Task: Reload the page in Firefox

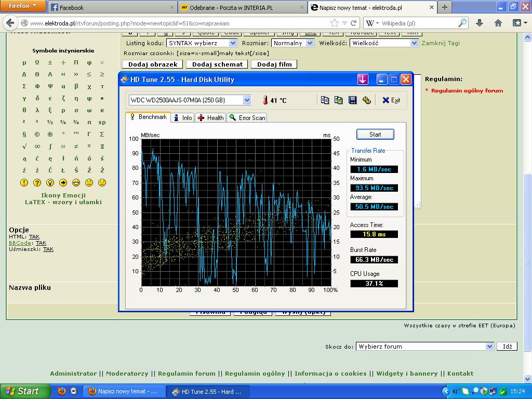Action: [353, 23]
